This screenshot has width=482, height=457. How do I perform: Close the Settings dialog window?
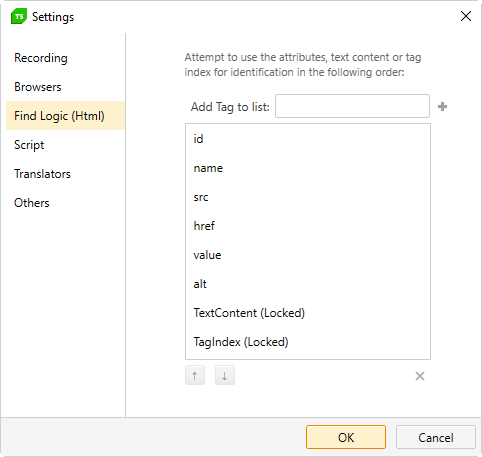tap(466, 16)
